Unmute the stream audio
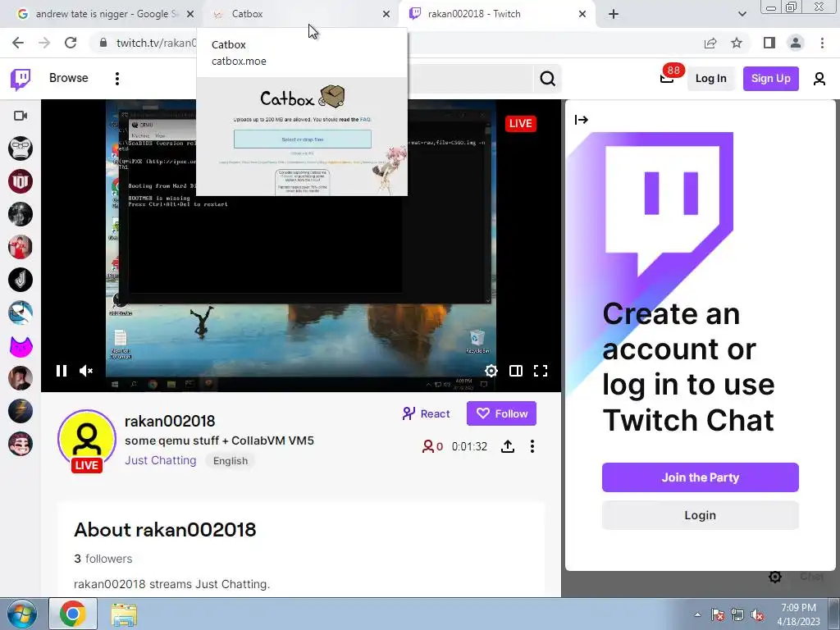840x630 pixels. point(85,371)
